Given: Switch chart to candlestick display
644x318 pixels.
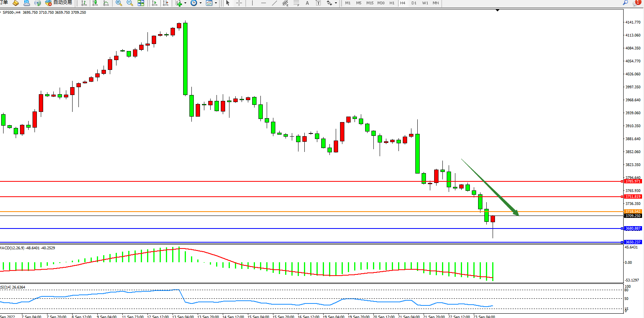Looking at the screenshot, I should pos(95,3).
